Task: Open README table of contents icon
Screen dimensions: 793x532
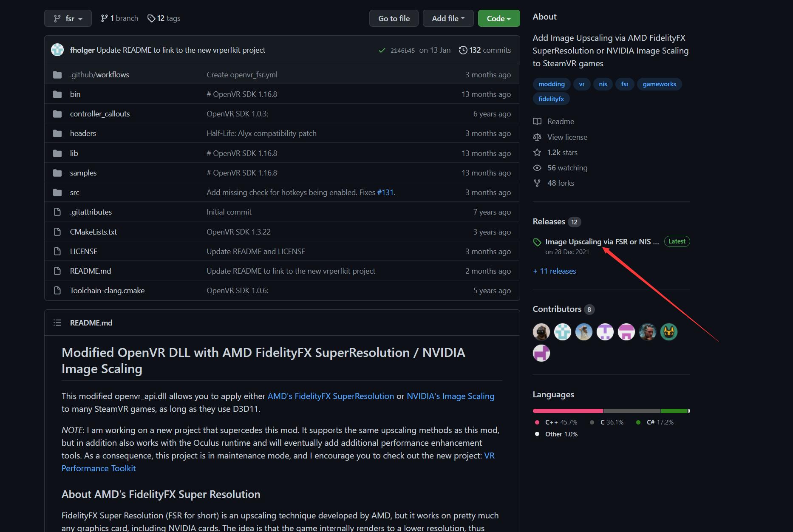Action: (57, 323)
